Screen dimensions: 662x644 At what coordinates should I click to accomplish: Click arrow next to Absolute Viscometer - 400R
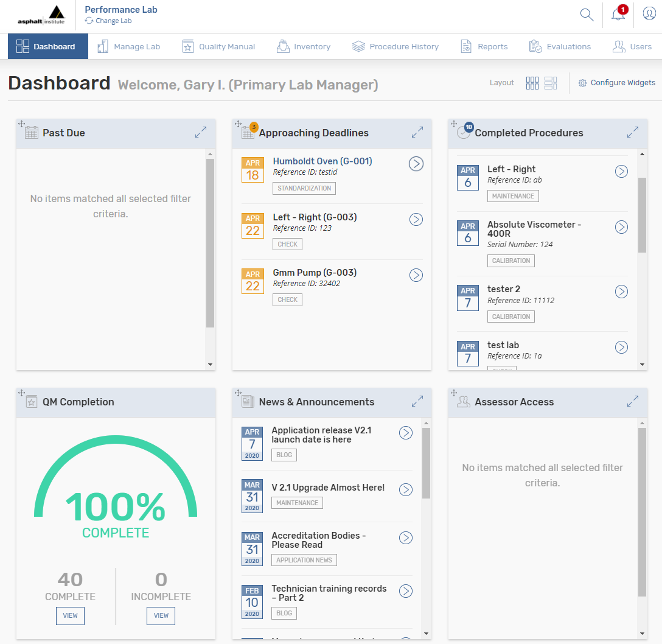[x=621, y=227]
